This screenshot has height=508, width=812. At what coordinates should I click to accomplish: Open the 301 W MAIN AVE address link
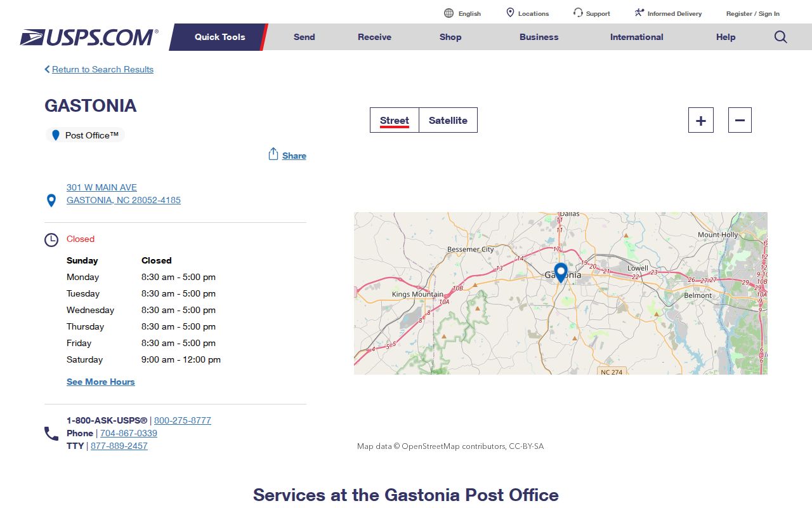click(x=101, y=187)
